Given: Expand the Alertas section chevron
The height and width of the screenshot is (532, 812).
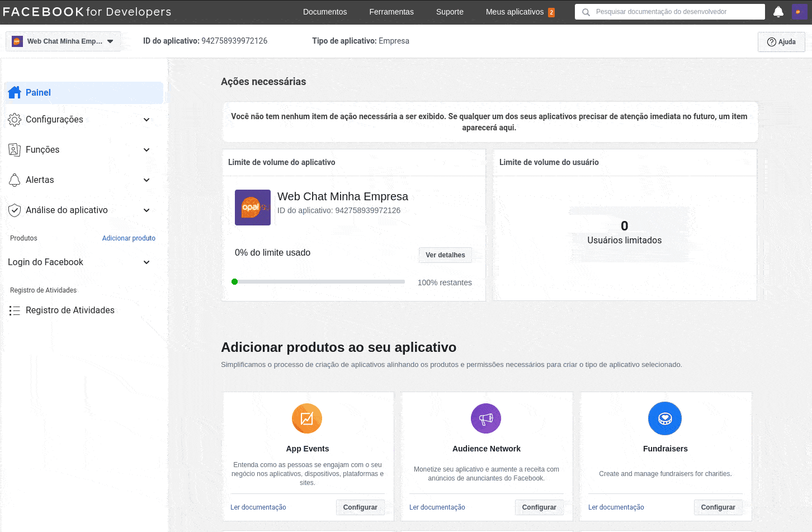Looking at the screenshot, I should [147, 180].
